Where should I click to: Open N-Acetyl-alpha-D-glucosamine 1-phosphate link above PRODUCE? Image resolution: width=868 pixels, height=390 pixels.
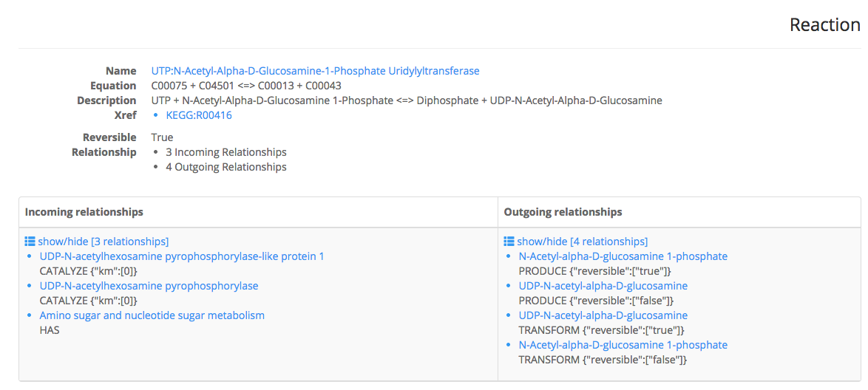point(623,257)
